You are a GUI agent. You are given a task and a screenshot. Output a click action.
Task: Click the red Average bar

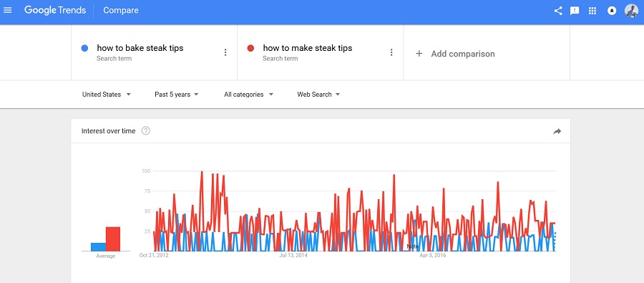click(x=113, y=239)
